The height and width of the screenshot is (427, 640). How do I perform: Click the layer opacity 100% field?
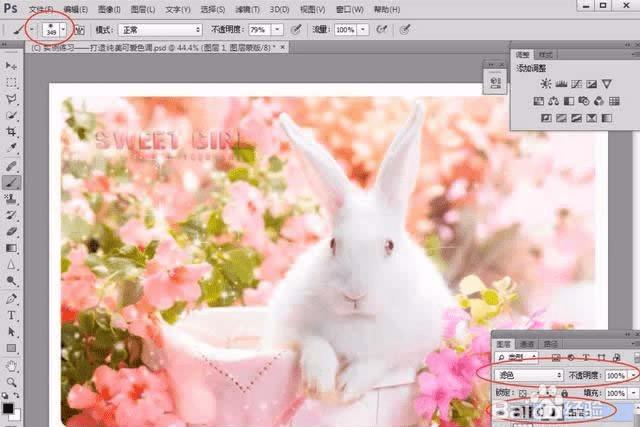(614, 375)
